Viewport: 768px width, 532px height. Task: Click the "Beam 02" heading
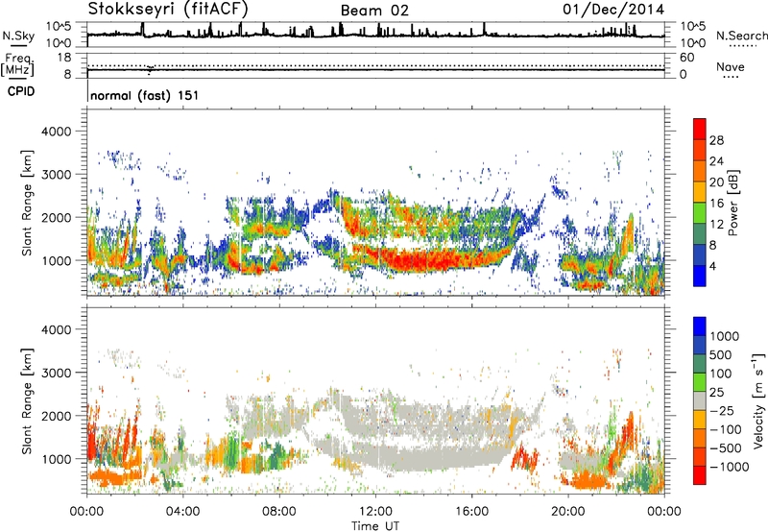(x=374, y=11)
